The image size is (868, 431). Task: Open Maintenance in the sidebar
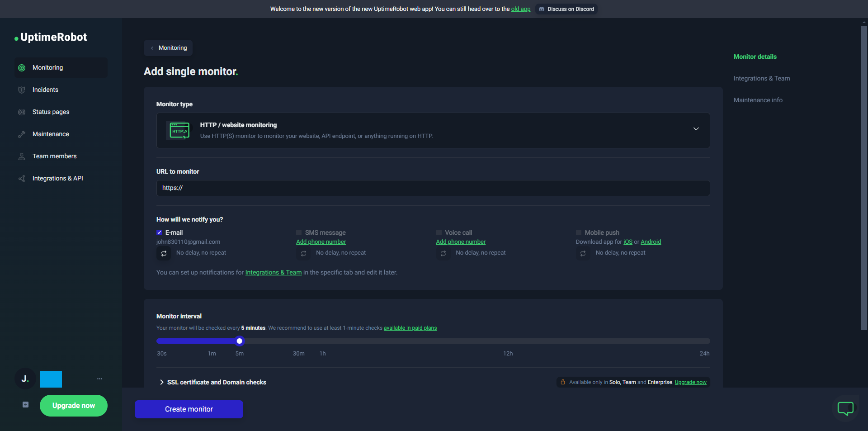click(61, 134)
